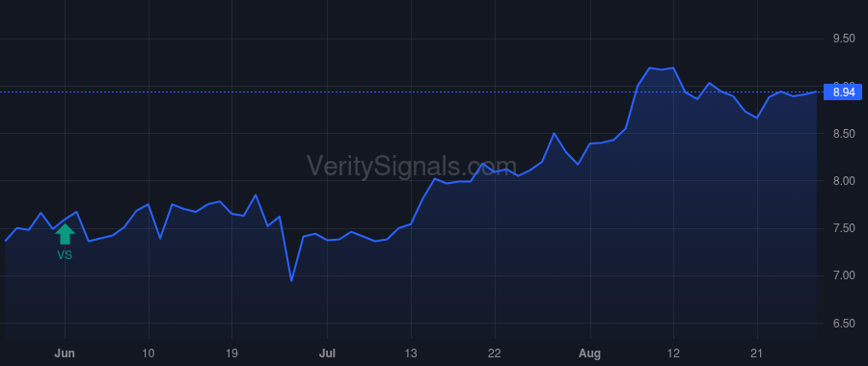Click the green VS up-arrow signal marker
The height and width of the screenshot is (366, 868).
click(65, 234)
